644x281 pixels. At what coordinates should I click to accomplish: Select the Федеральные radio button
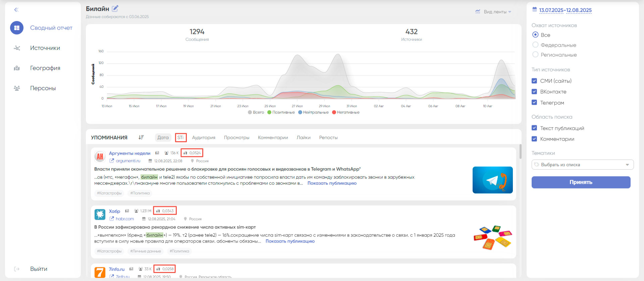pos(535,45)
